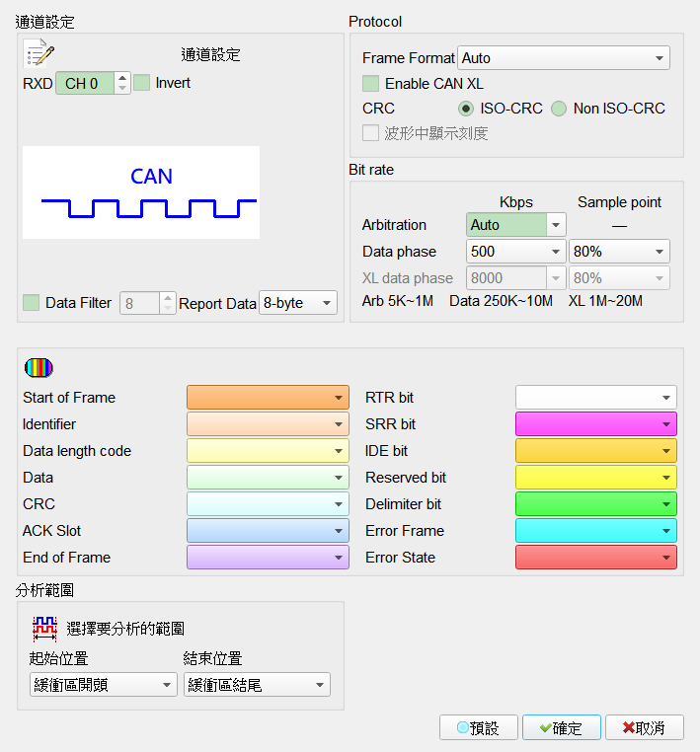
Task: Click the RXD CH 0 channel field
Action: pos(85,83)
